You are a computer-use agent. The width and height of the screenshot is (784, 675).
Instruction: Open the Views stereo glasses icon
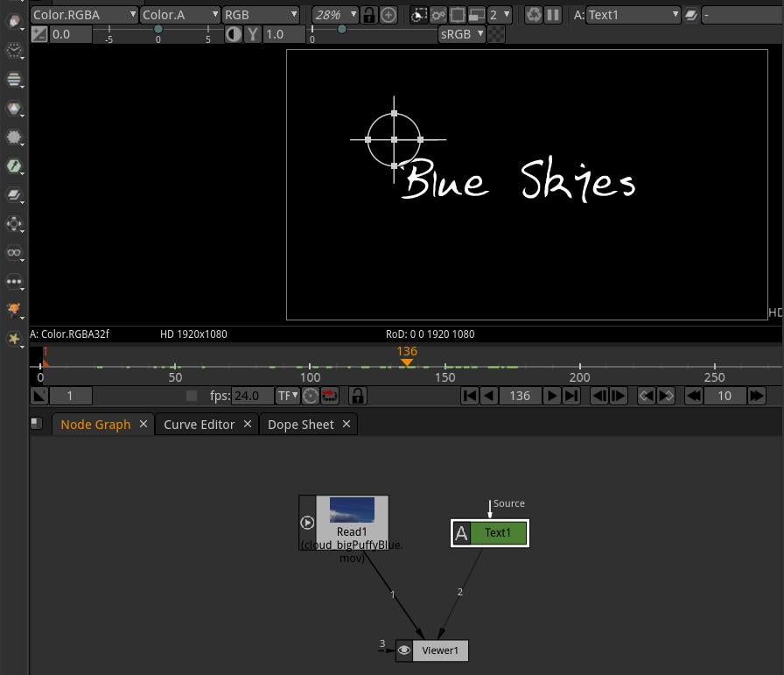14,253
